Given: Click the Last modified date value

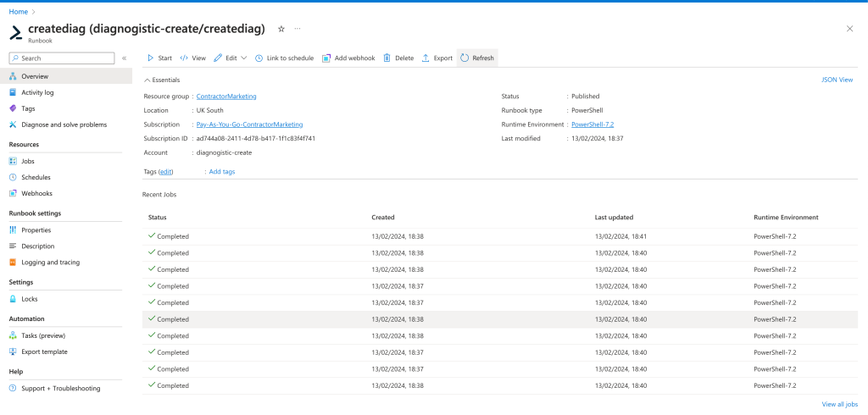Looking at the screenshot, I should (598, 138).
